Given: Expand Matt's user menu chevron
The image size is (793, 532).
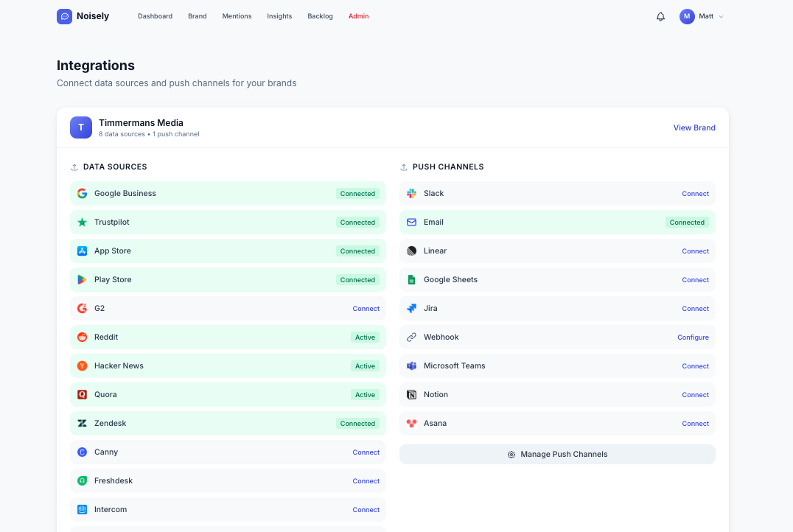Looking at the screenshot, I should (x=722, y=17).
